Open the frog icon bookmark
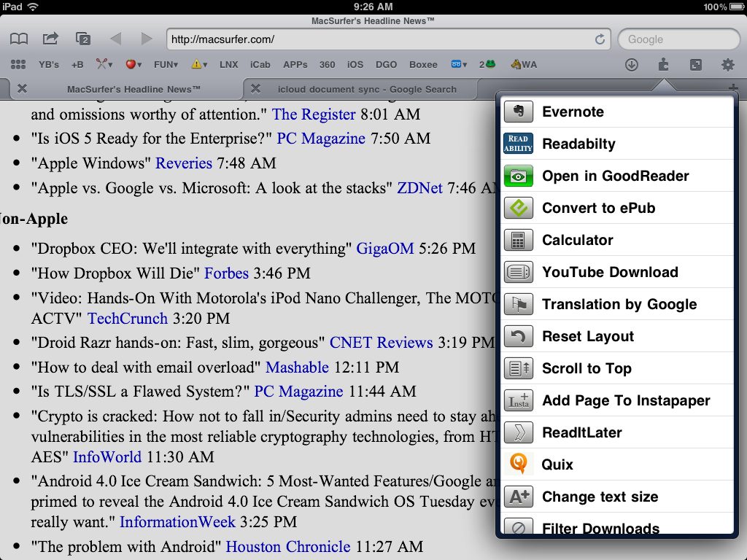Screen dimensions: 747x560 [487, 64]
